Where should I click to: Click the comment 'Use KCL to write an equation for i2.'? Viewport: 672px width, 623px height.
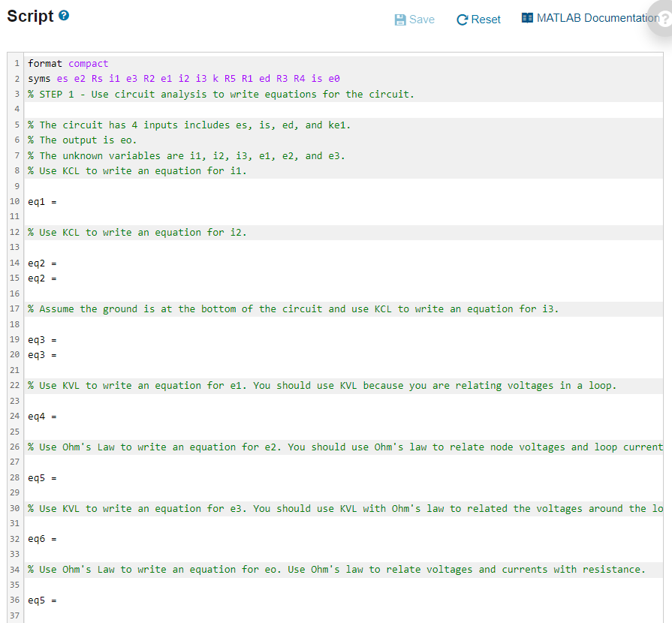tap(137, 233)
